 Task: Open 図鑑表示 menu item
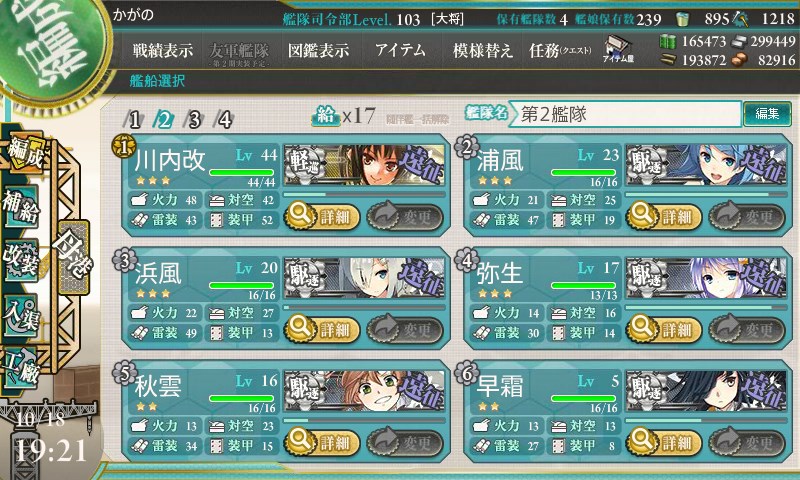point(318,50)
